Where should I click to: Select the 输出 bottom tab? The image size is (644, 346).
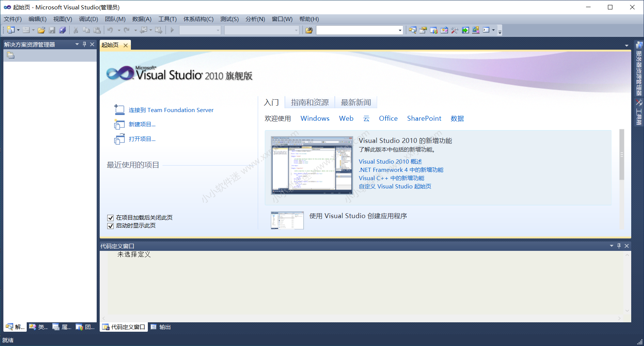coord(161,327)
